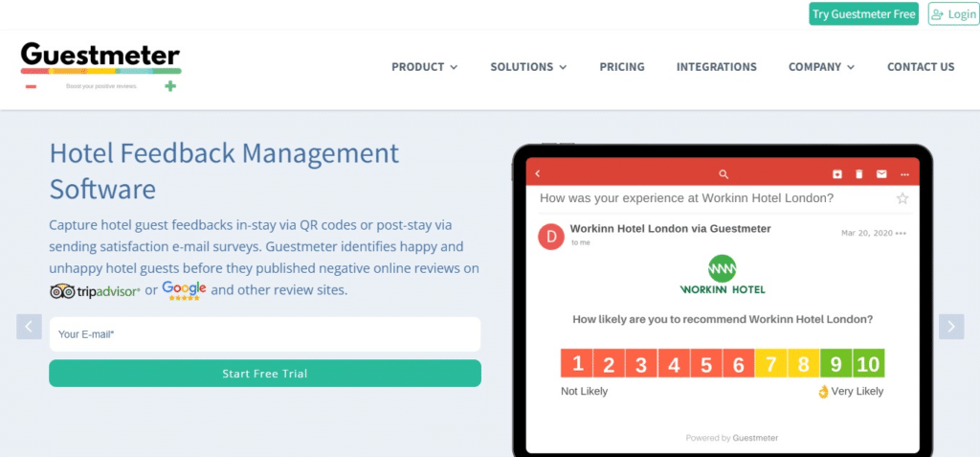This screenshot has height=457, width=980.
Task: Select rating 5 in survey
Action: (706, 363)
